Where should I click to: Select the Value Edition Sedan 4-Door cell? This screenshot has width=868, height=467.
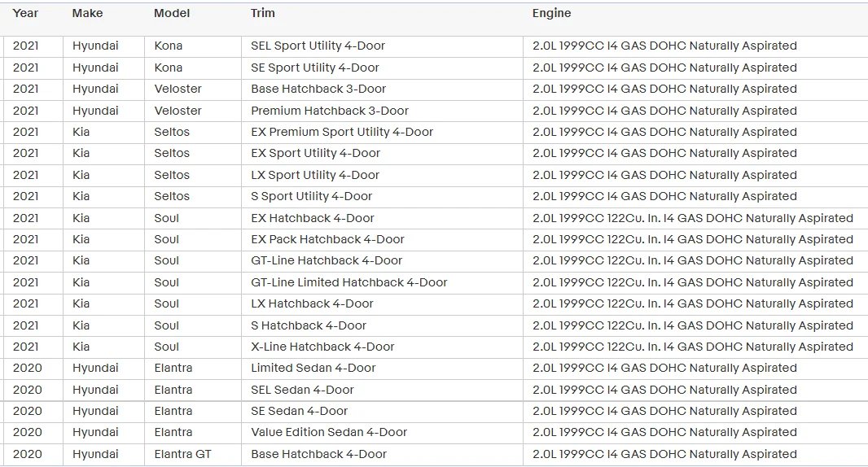point(329,432)
